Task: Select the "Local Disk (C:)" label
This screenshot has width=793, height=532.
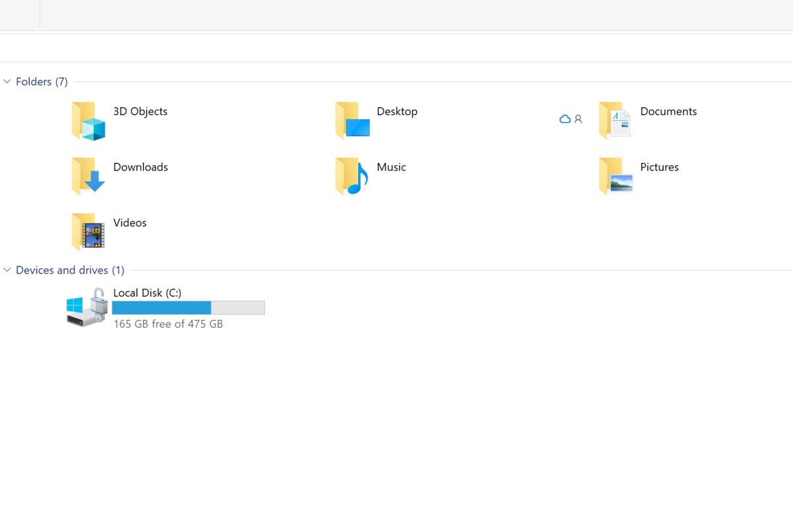Action: pyautogui.click(x=147, y=293)
